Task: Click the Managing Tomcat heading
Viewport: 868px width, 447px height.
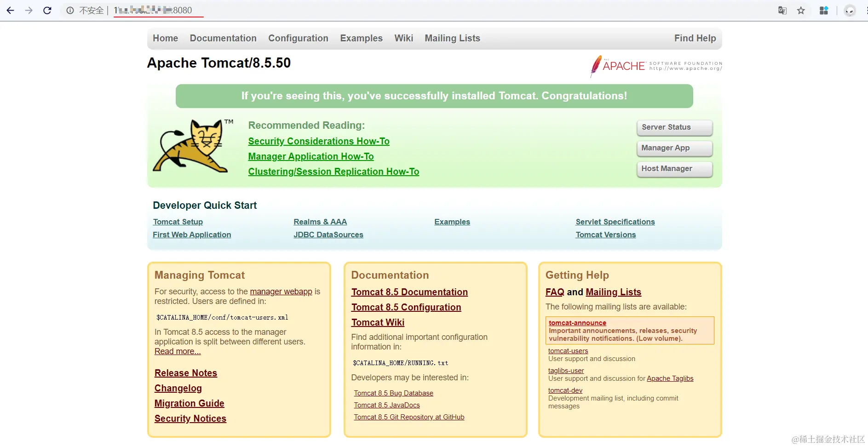Action: [x=200, y=275]
